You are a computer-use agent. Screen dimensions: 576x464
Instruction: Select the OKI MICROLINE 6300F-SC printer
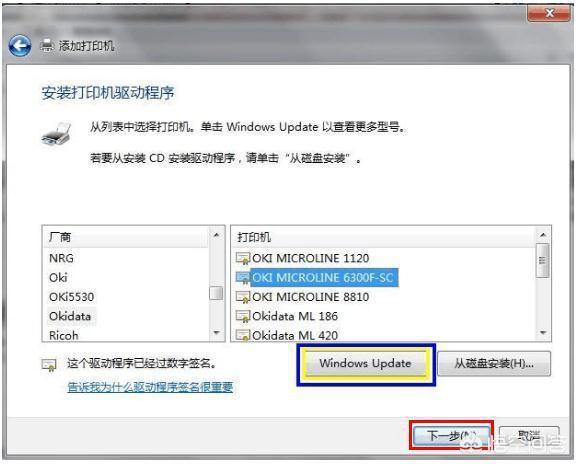coord(323,277)
